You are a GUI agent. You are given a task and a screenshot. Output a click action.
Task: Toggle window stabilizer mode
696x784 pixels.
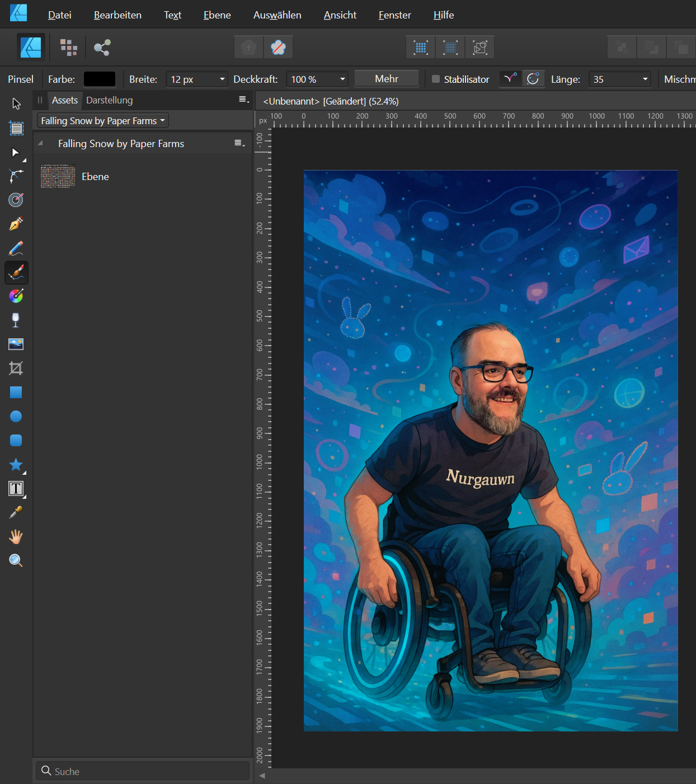click(533, 79)
